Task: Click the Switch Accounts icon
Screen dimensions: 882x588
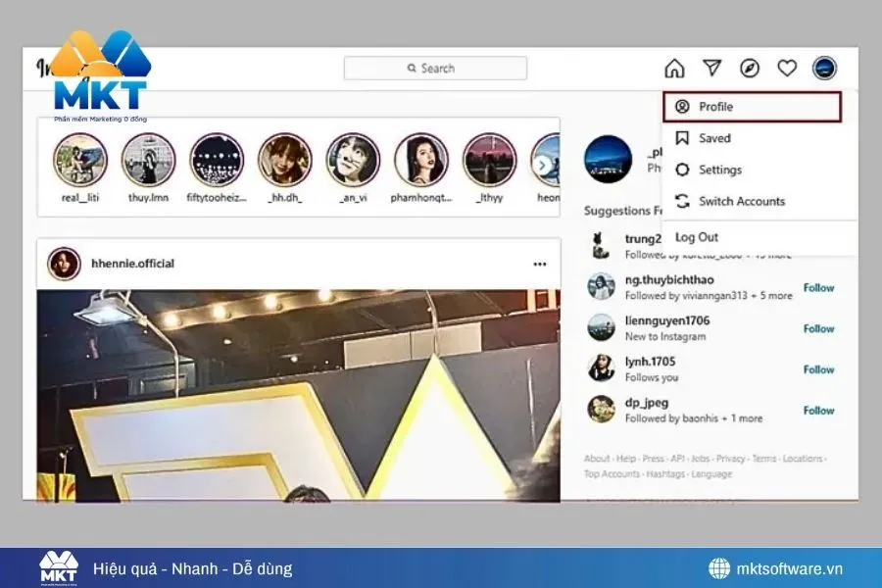Action: 681,201
